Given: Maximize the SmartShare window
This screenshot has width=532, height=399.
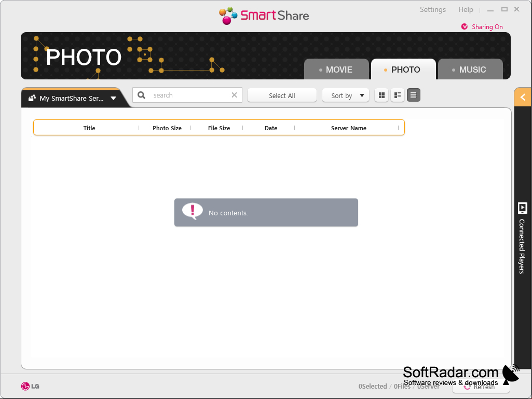Looking at the screenshot, I should pyautogui.click(x=504, y=9).
